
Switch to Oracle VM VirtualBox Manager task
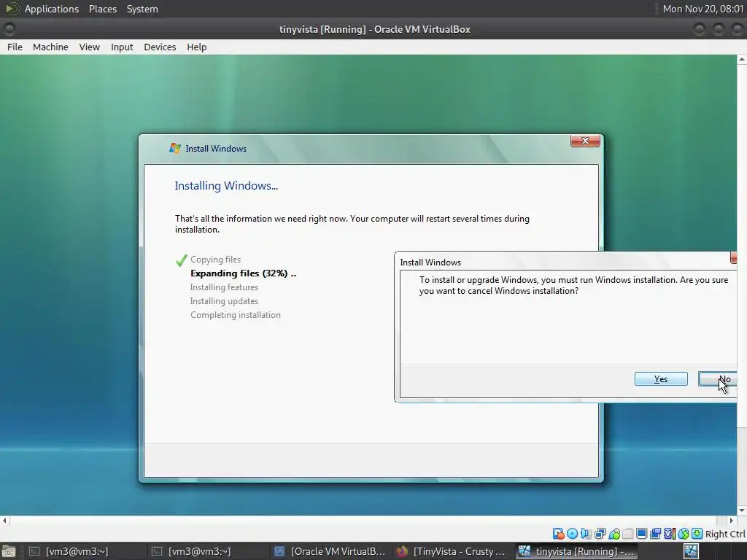click(x=330, y=551)
